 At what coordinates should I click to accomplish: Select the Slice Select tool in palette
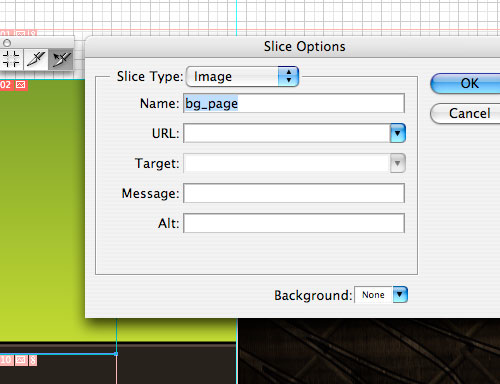click(61, 59)
